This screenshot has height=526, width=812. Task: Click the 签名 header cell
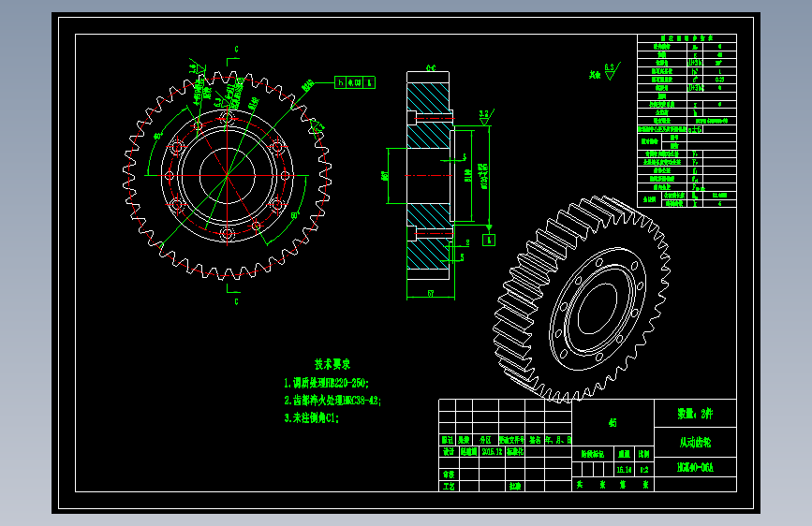pos(535,440)
